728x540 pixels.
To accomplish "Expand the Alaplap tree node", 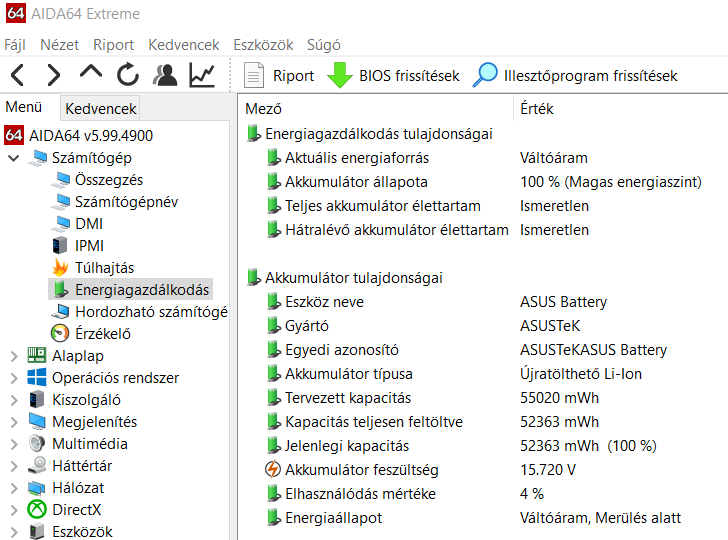I will coord(14,357).
